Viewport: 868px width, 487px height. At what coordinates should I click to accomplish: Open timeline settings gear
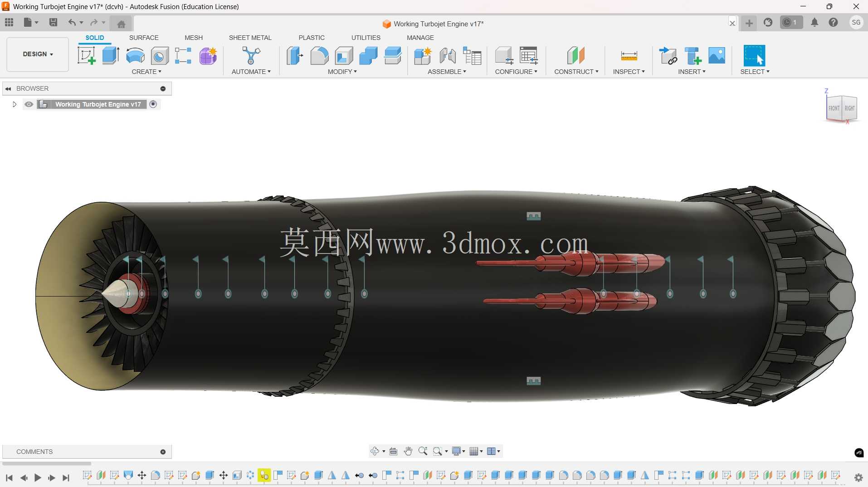(x=858, y=477)
